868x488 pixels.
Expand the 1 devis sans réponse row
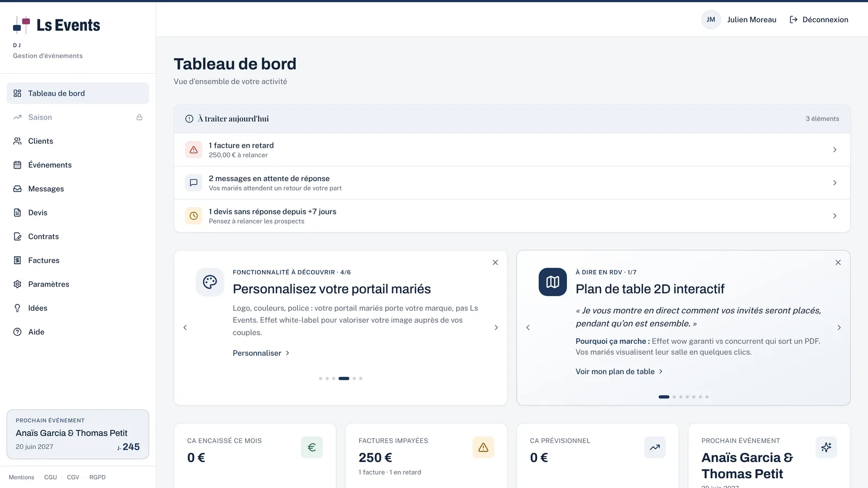(x=512, y=216)
